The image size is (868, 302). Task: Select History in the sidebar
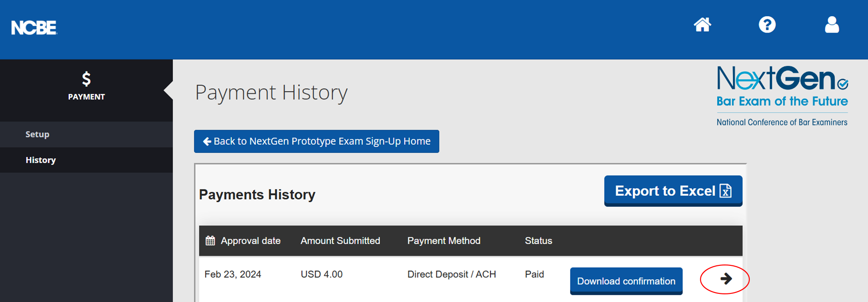(40, 160)
